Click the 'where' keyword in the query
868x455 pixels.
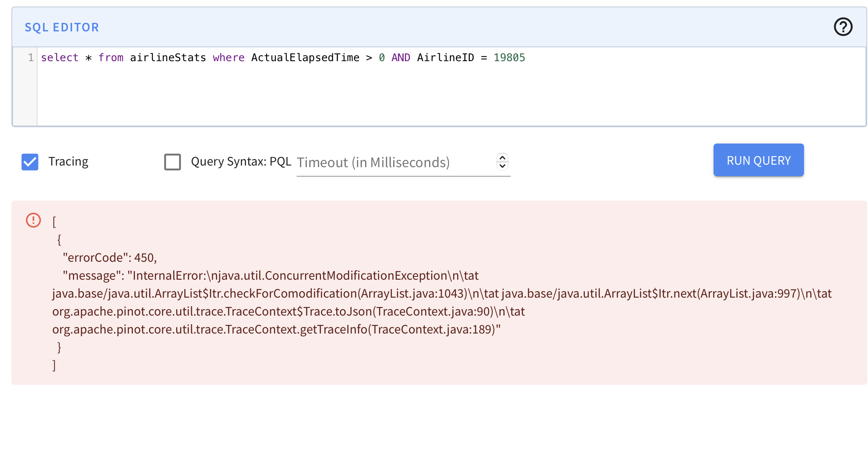(x=229, y=57)
